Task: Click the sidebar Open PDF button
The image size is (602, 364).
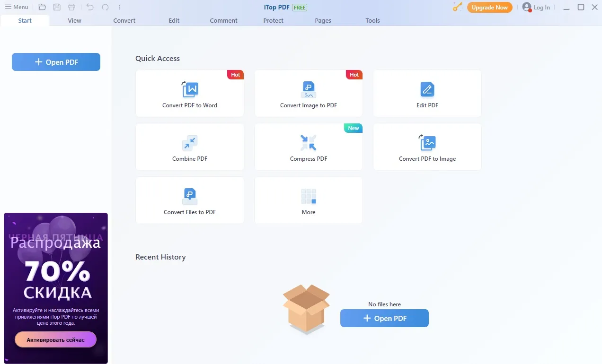Action: pos(56,62)
